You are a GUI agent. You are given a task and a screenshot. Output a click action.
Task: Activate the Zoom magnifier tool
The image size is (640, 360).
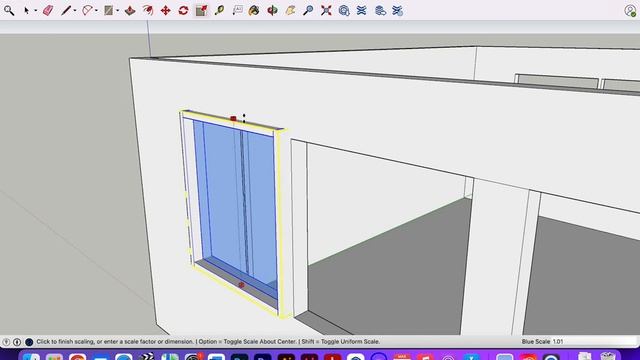[308, 11]
